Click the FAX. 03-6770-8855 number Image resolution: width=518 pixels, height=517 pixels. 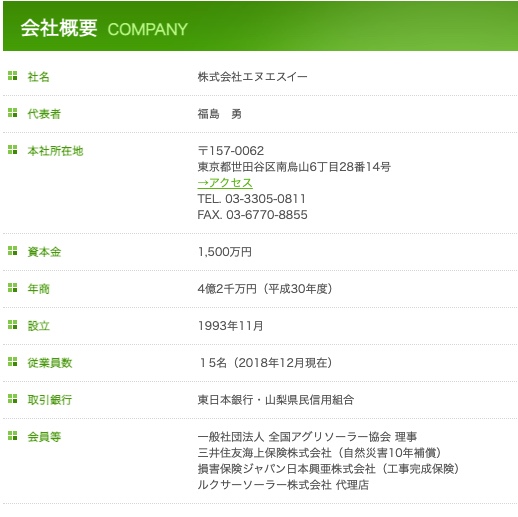[x=252, y=215]
